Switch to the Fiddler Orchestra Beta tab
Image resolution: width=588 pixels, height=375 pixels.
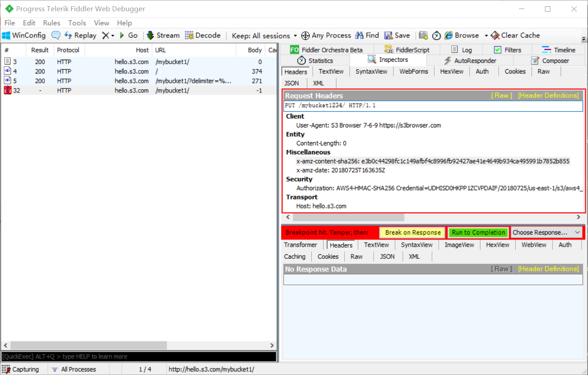[x=326, y=50]
